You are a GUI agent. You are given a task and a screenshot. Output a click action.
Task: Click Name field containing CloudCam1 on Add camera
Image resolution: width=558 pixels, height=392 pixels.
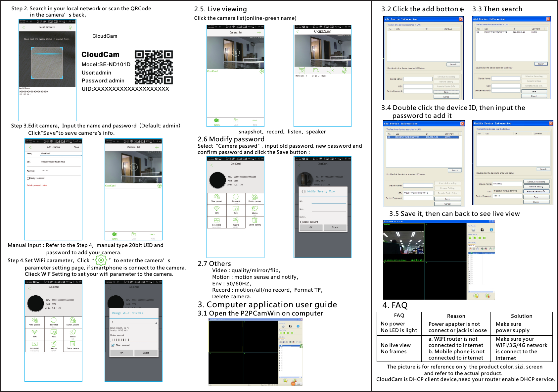click(61, 154)
